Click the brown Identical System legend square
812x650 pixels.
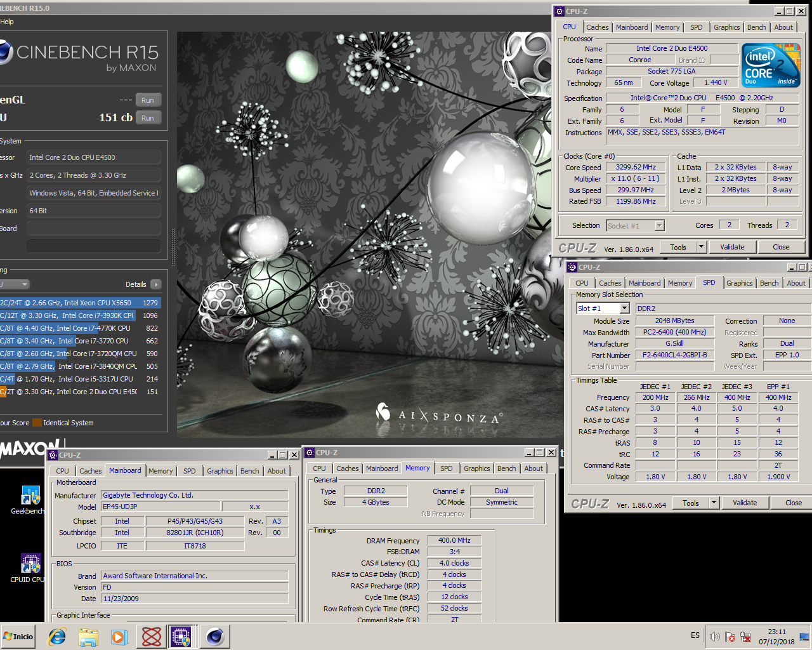[x=37, y=423]
